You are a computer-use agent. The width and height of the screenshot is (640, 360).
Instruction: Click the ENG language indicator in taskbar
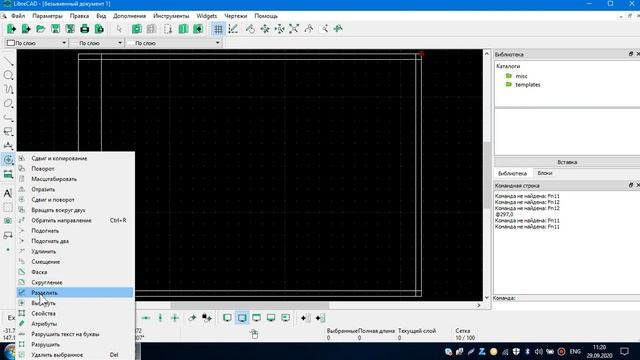575,351
